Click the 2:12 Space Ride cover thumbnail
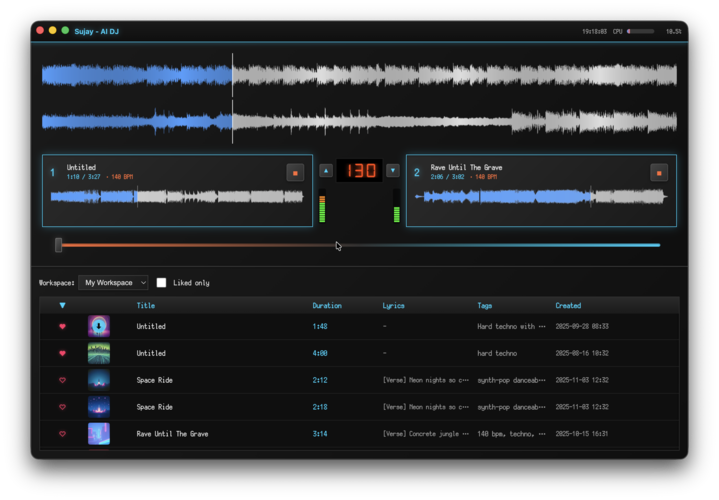This screenshot has height=500, width=719. [99, 380]
